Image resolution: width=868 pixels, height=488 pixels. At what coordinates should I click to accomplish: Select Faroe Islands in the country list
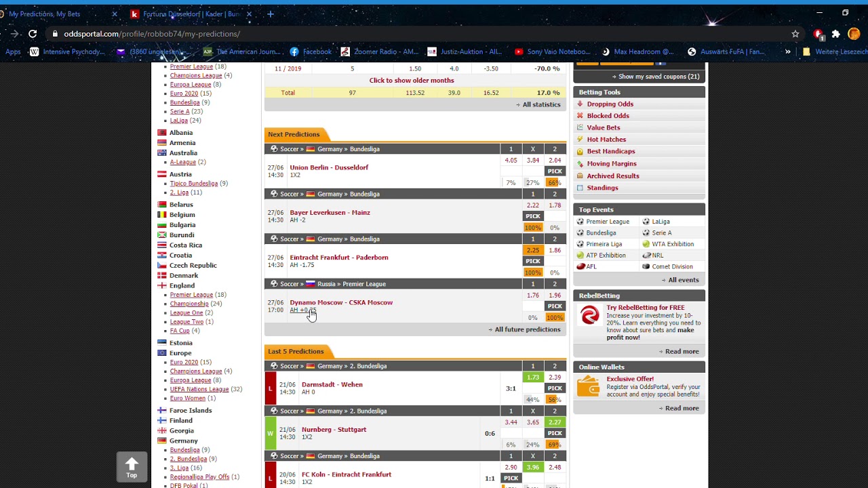(x=191, y=411)
